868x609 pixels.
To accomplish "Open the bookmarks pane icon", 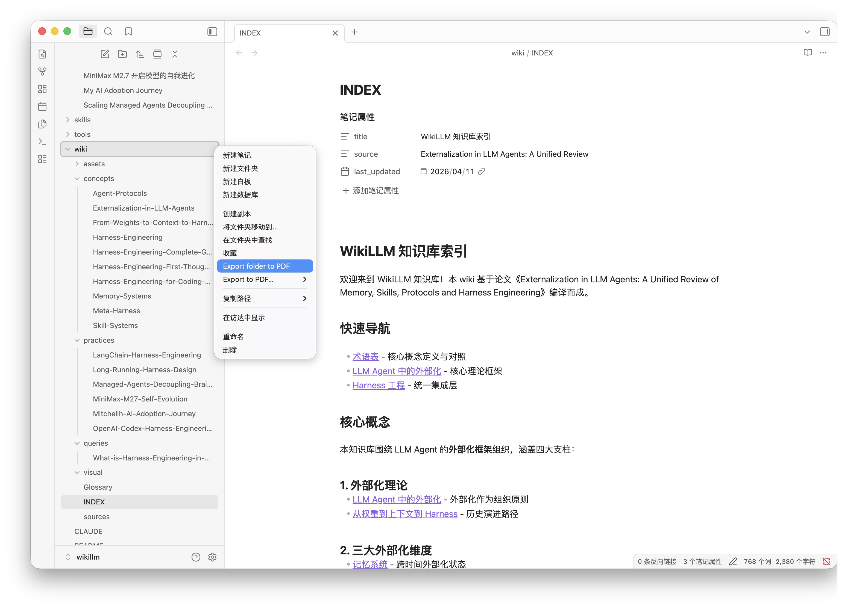I will pyautogui.click(x=128, y=32).
